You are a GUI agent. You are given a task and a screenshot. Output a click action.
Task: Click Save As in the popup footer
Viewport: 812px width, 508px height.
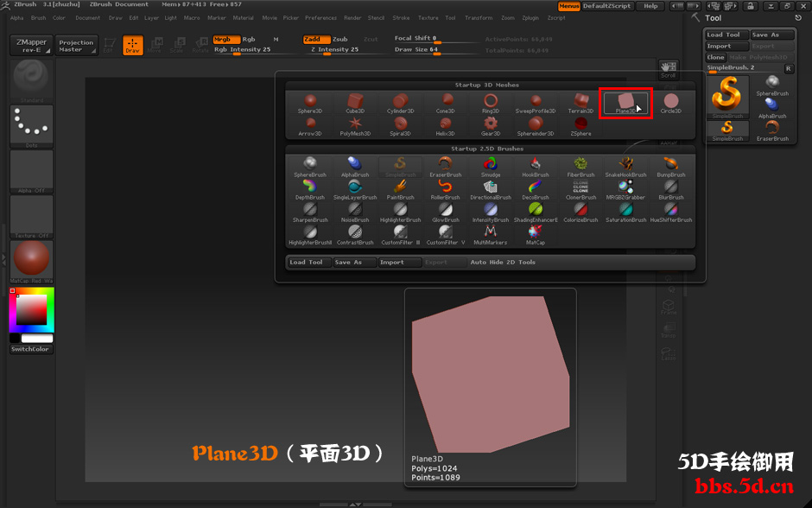click(355, 263)
